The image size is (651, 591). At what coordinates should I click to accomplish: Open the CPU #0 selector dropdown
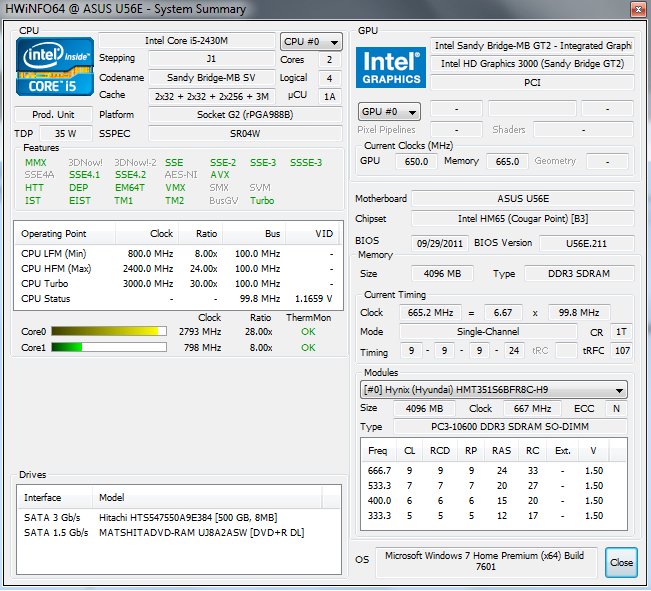(311, 42)
